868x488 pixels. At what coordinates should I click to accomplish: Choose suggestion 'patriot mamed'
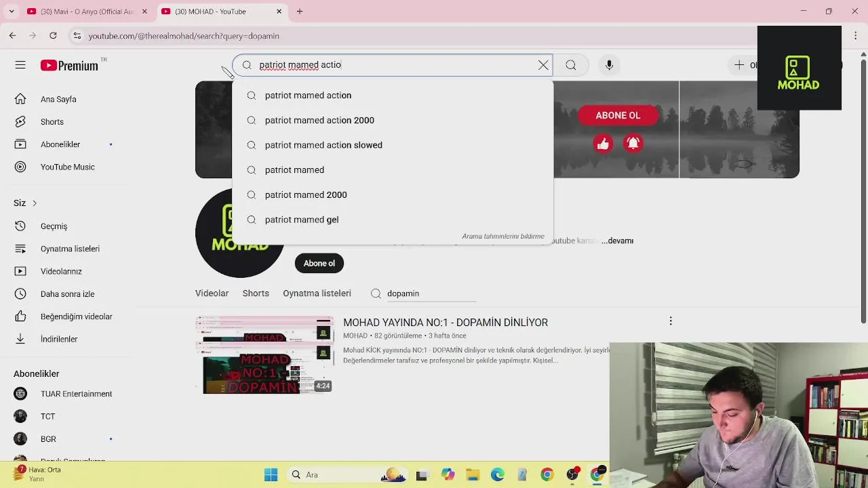coord(392,170)
